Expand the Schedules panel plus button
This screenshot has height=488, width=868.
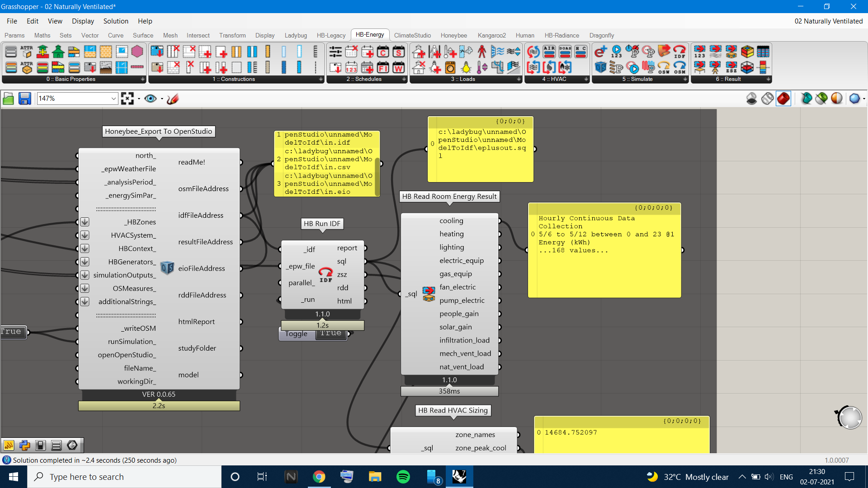click(404, 79)
